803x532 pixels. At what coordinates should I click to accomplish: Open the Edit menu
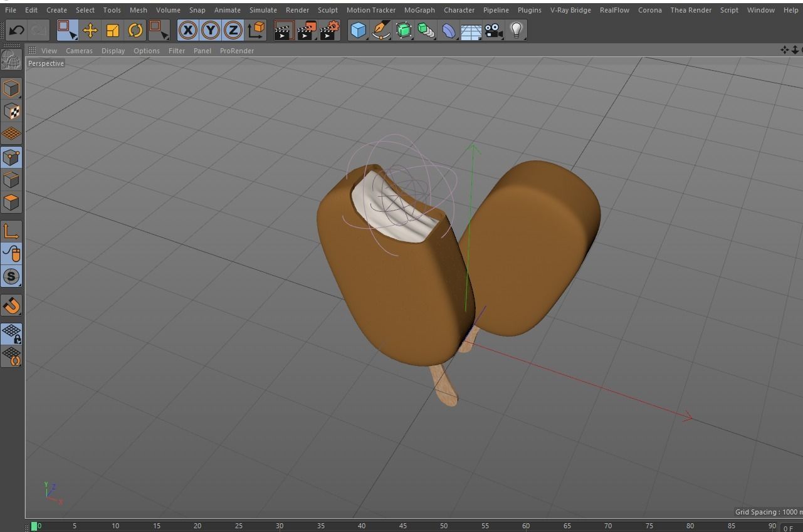(x=31, y=10)
